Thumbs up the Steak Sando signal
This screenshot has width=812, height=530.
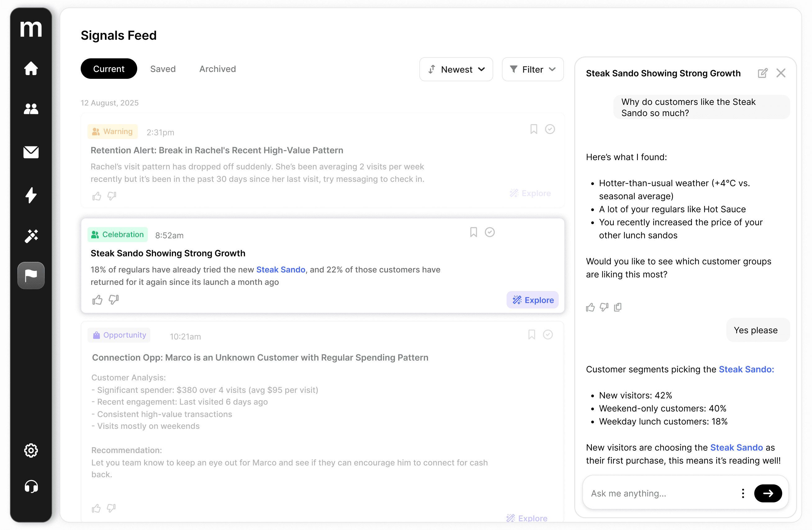click(x=97, y=300)
